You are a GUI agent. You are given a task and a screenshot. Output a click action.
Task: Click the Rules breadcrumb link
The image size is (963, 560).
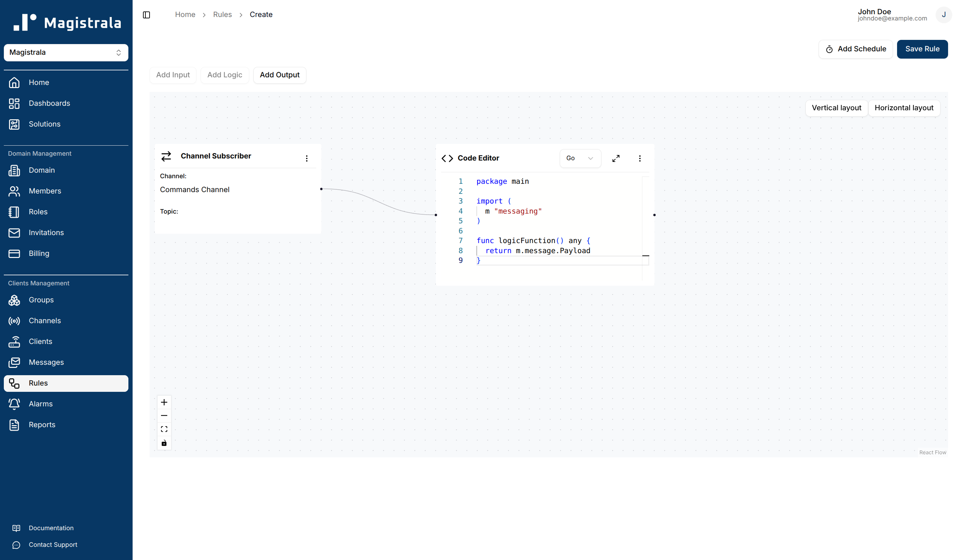pos(222,15)
